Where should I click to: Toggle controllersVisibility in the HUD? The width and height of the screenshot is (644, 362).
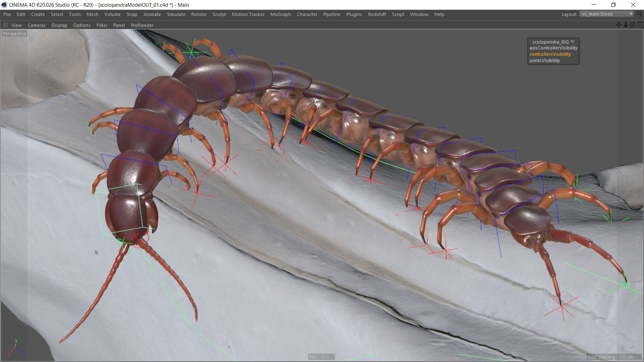click(x=550, y=54)
